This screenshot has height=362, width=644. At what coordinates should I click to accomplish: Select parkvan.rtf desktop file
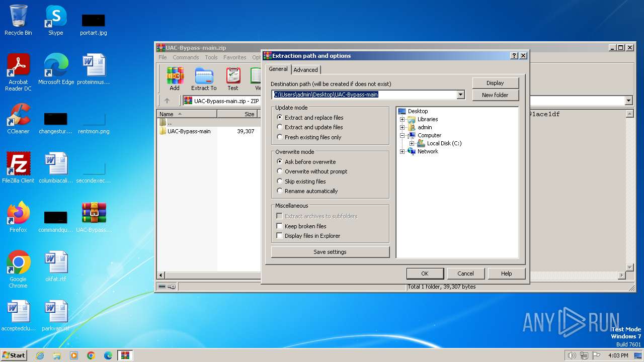56,316
